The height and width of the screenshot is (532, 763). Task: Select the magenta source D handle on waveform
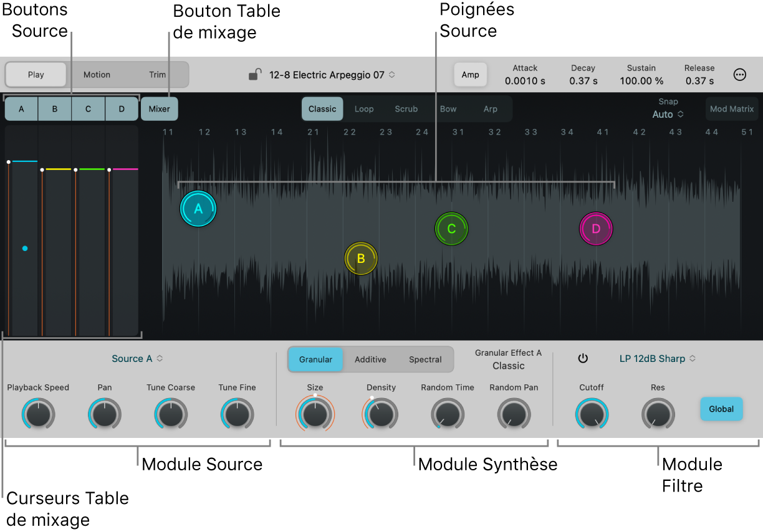click(596, 229)
